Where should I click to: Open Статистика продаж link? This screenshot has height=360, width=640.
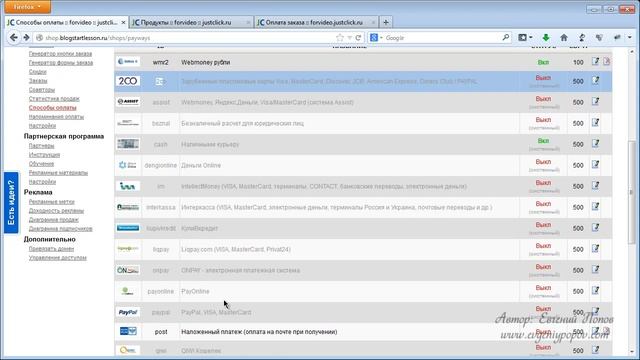pos(54,98)
